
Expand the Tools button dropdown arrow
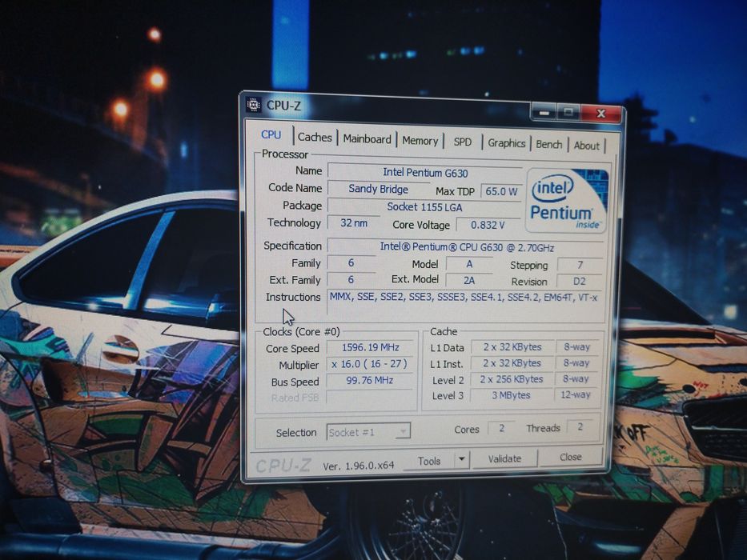(x=461, y=460)
